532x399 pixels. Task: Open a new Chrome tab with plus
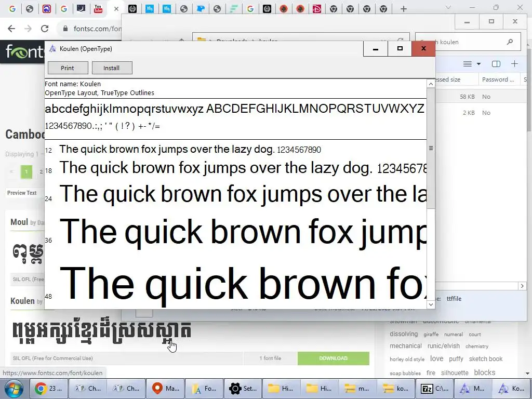coord(403,9)
